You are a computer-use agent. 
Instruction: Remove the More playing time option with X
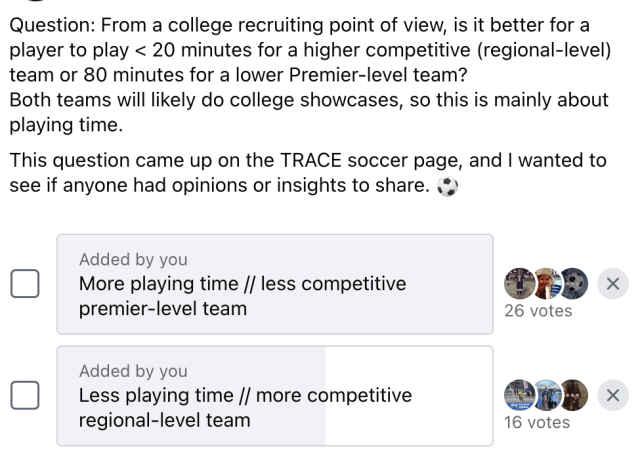pos(613,284)
